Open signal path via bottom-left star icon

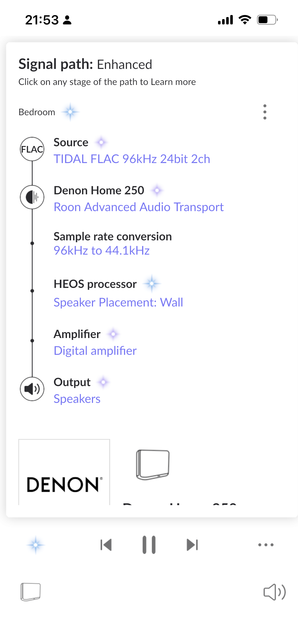point(36,545)
